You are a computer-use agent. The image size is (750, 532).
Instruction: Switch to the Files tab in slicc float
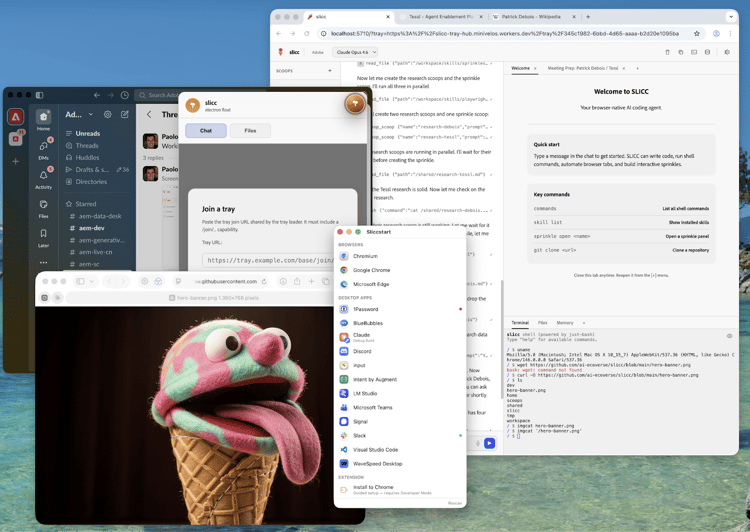click(x=250, y=130)
